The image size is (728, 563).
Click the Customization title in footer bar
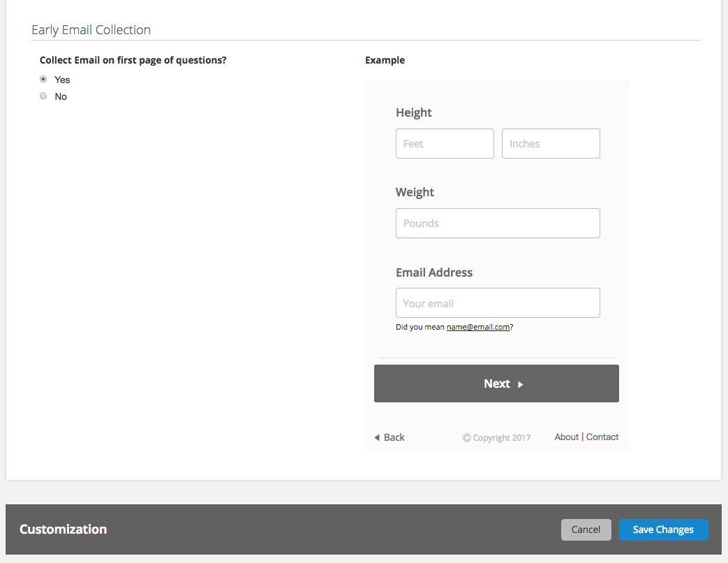(63, 529)
